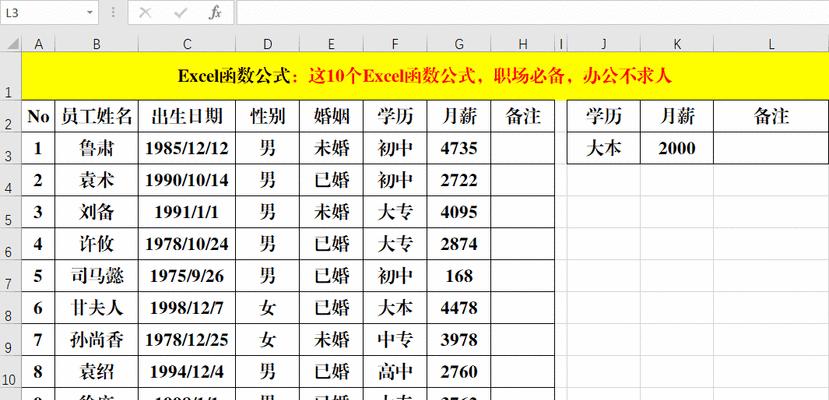Click the 性别 header cell
The height and width of the screenshot is (400, 829).
pyautogui.click(x=268, y=116)
